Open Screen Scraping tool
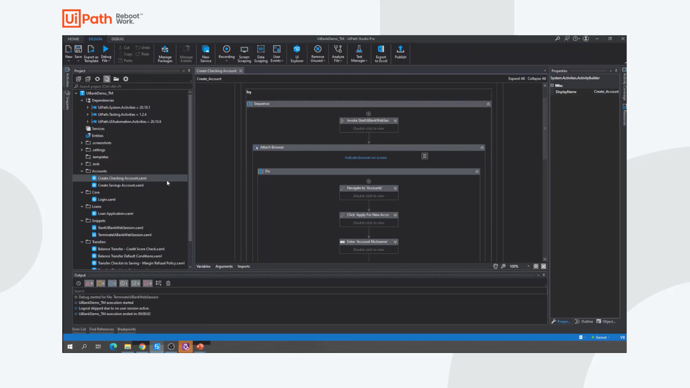 coord(244,54)
